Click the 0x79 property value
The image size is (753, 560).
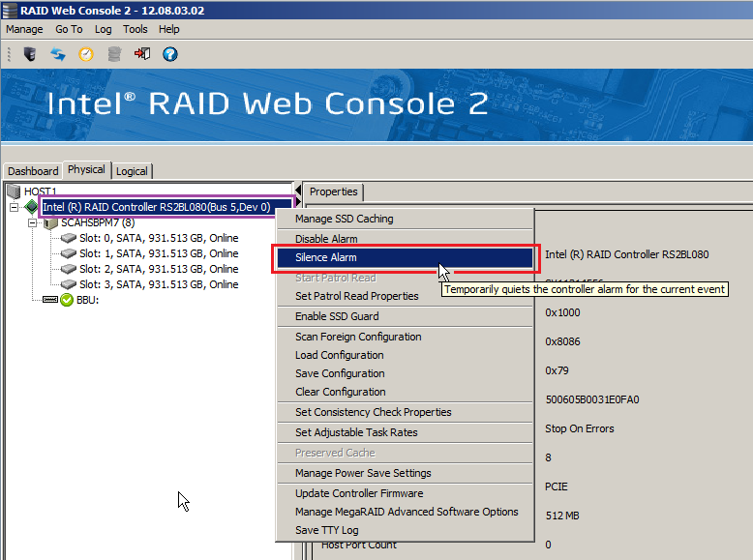point(557,370)
